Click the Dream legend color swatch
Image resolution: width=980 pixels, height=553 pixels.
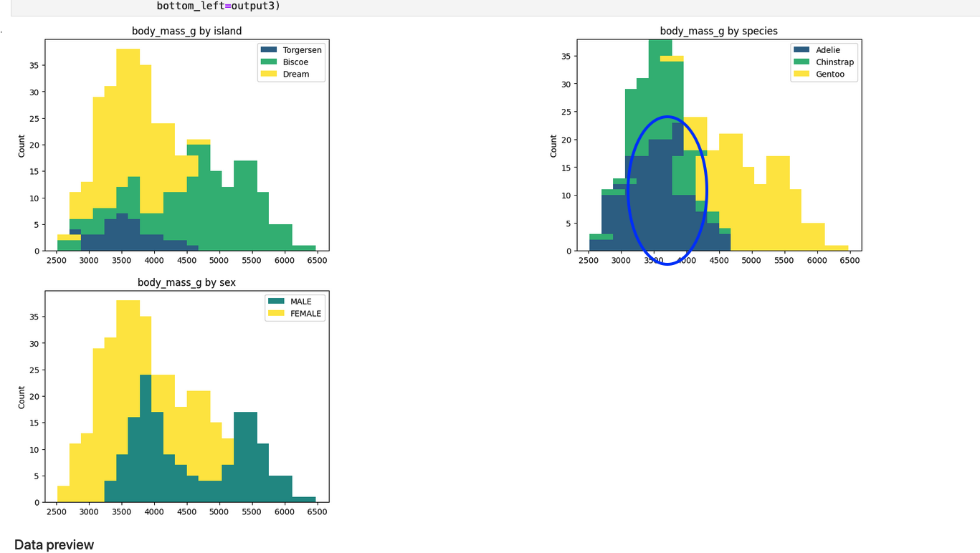[x=270, y=74]
